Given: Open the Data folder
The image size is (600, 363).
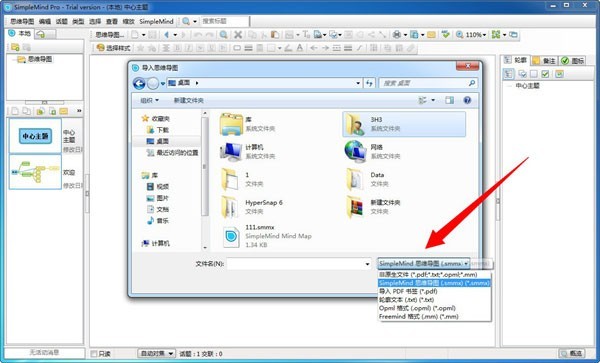Looking at the screenshot, I should [365, 179].
